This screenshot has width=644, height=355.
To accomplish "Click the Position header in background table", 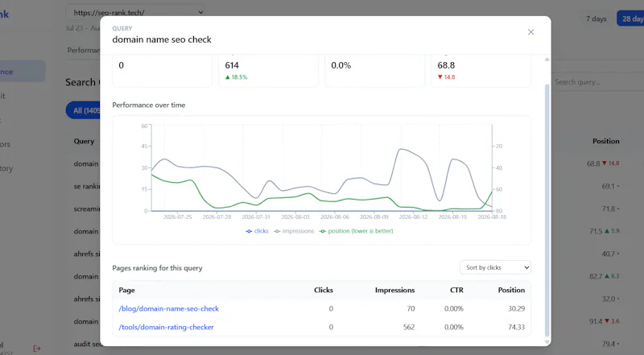I will tap(606, 141).
